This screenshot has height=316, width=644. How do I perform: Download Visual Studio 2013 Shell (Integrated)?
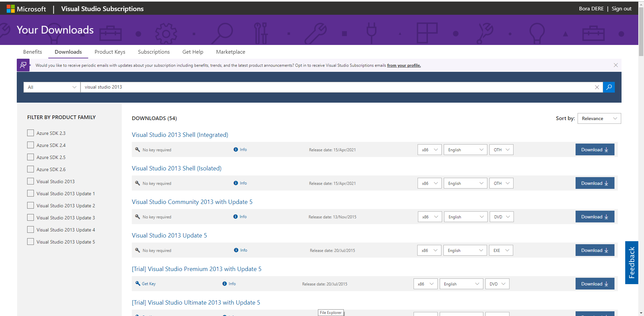[595, 150]
